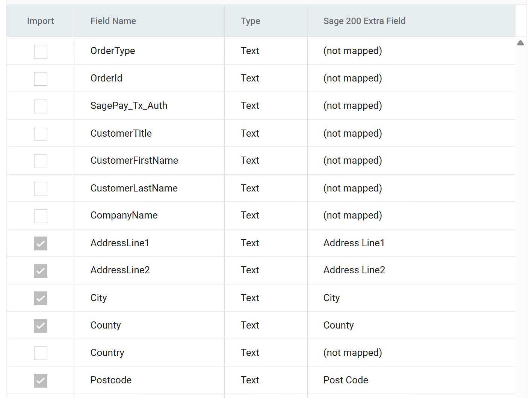Viewport: 532px width, 398px height.
Task: Check the SagePay_Tx_Auth import box
Action: 41,106
